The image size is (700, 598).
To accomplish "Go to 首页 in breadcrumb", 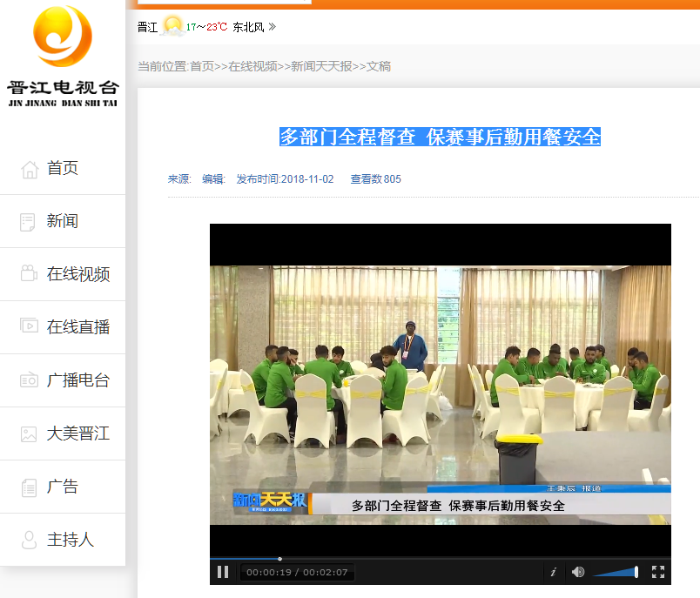I will click(x=202, y=66).
